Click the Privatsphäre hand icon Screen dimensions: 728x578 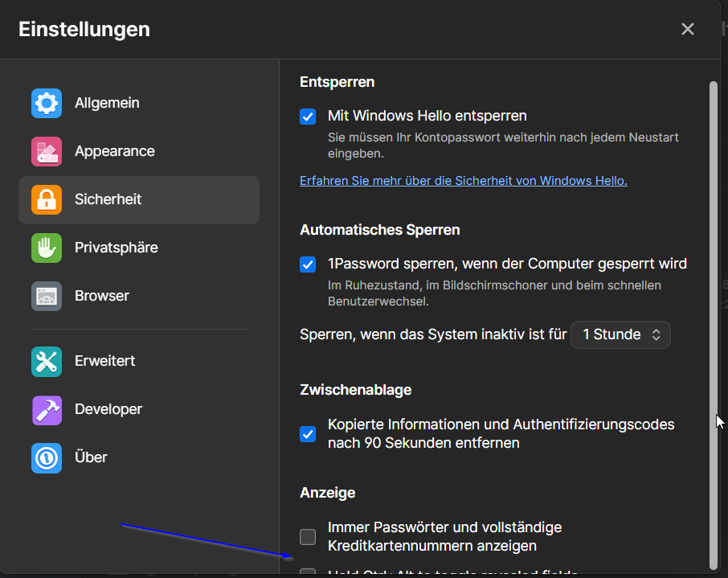(x=47, y=248)
